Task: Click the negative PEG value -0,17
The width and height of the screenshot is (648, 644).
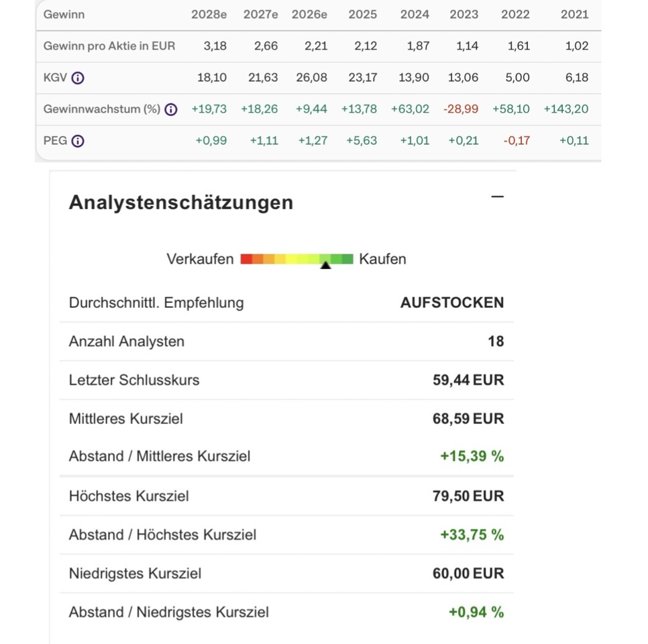Action: coord(516,141)
